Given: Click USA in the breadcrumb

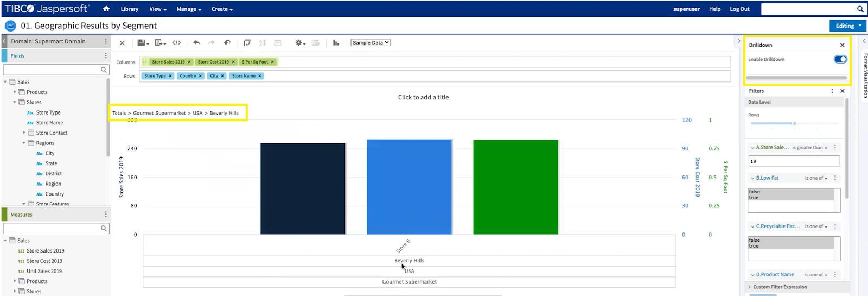Looking at the screenshot, I should (x=197, y=113).
